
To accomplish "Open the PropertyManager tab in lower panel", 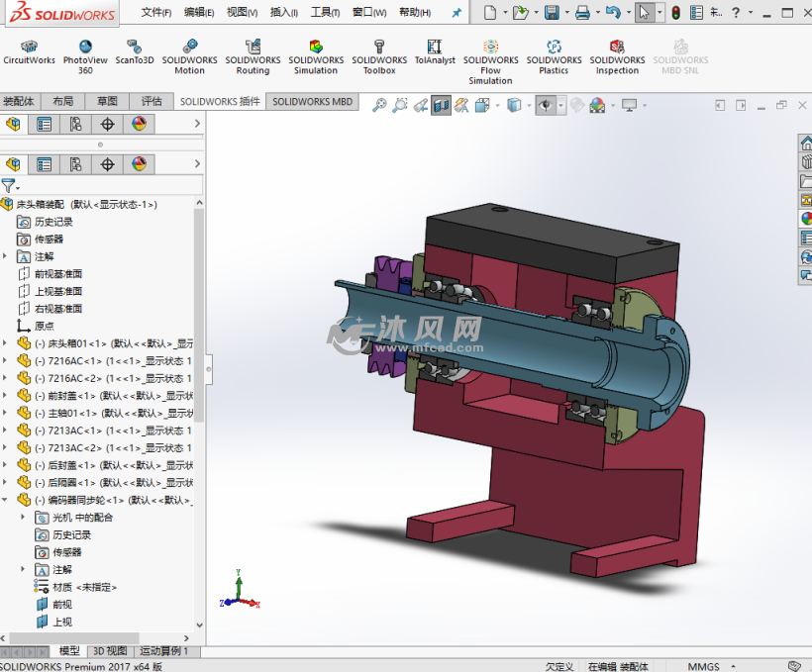I will point(44,164).
